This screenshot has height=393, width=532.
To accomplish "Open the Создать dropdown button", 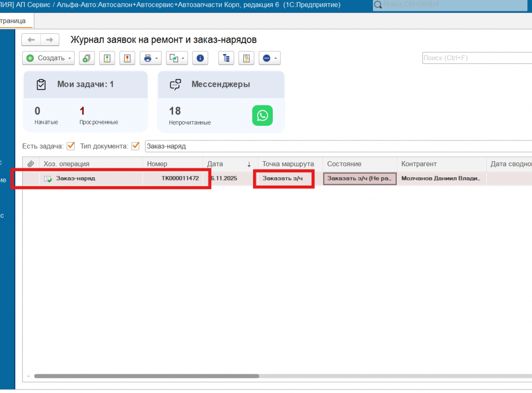I will click(48, 58).
